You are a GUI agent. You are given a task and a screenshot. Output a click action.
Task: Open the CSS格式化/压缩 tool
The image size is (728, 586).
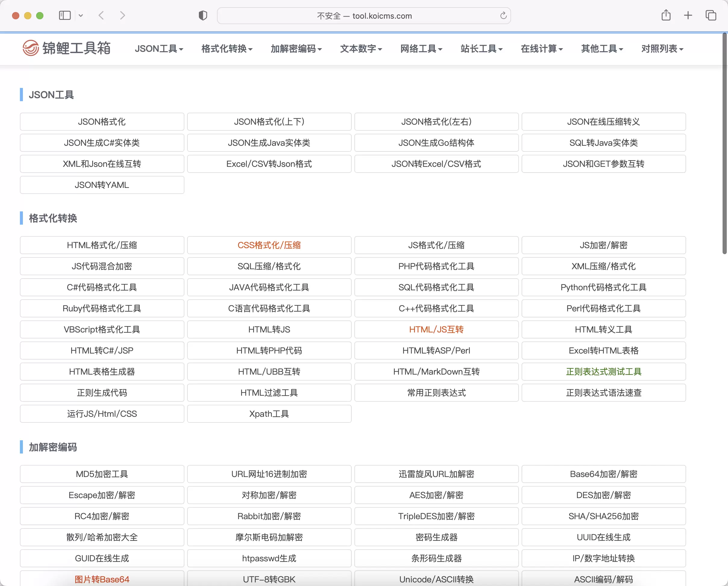(269, 245)
